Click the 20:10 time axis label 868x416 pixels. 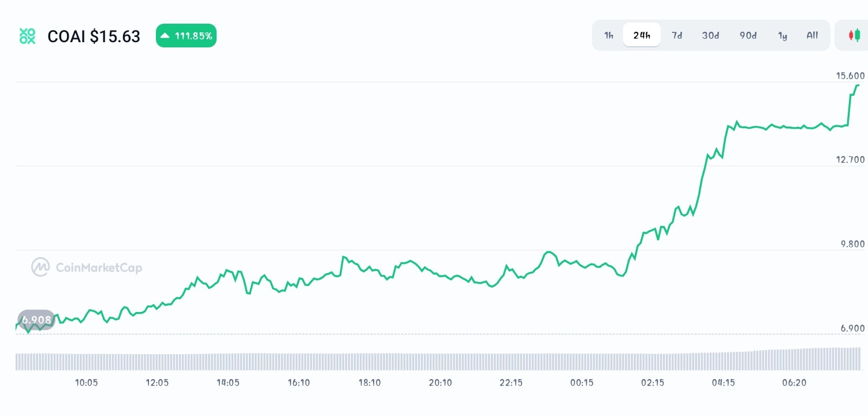[x=440, y=382]
